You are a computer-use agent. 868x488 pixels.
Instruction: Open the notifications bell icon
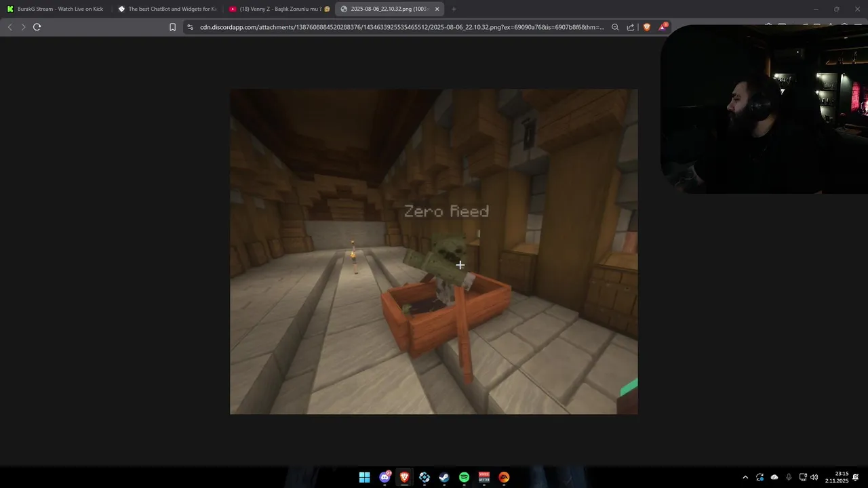[x=856, y=477]
